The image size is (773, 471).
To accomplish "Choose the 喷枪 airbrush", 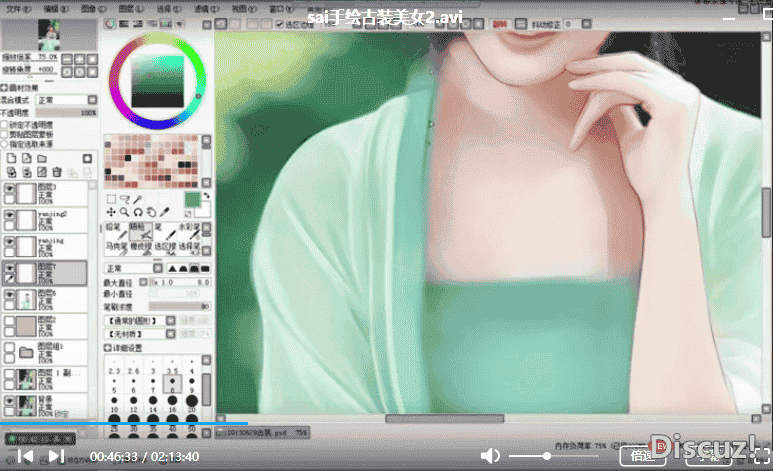I will click(141, 231).
